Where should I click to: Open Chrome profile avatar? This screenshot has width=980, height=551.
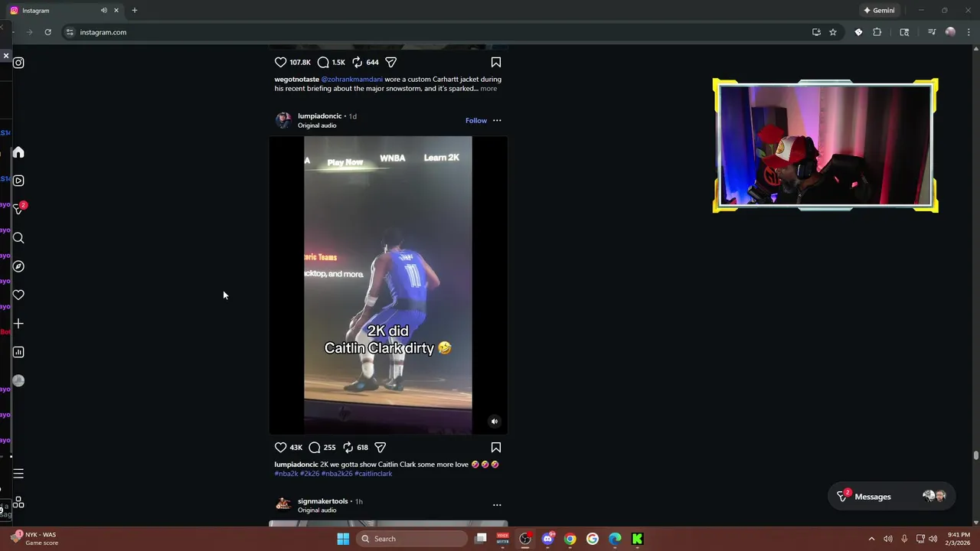(950, 32)
